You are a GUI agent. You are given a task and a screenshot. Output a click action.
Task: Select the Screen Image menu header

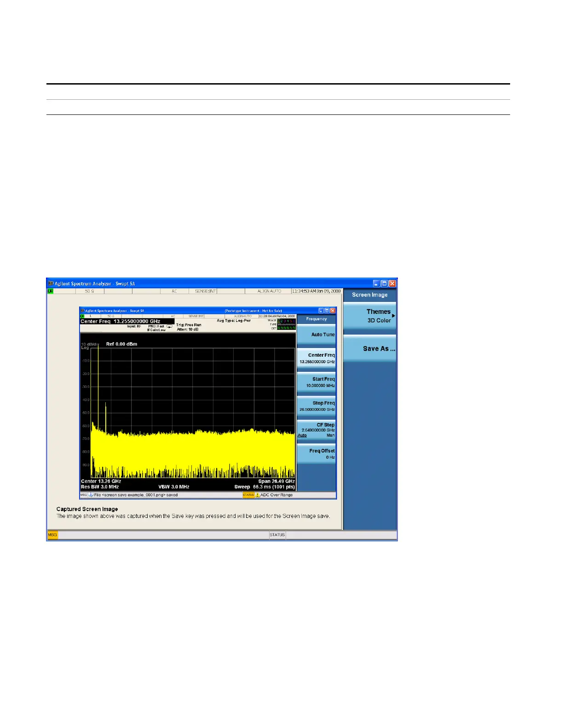(x=369, y=295)
